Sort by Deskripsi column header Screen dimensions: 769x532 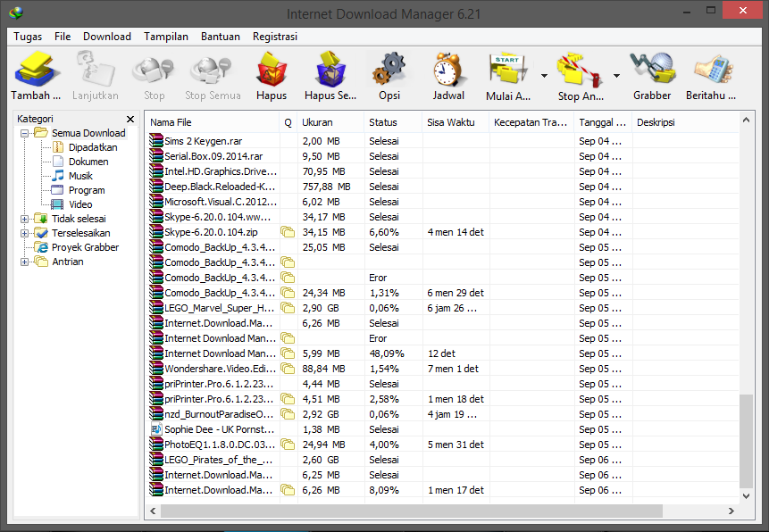pos(685,122)
